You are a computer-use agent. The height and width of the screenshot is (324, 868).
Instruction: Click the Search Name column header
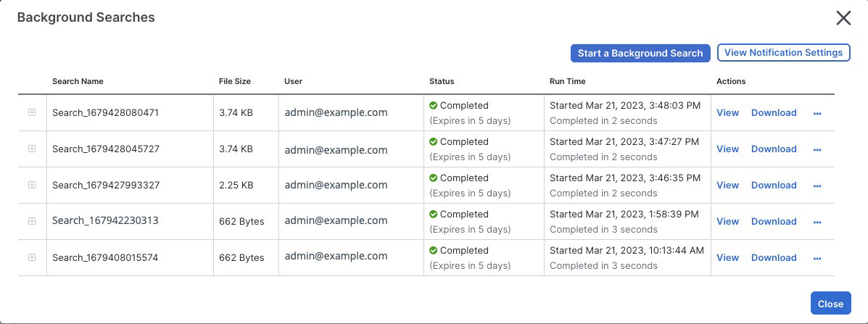pos(78,81)
